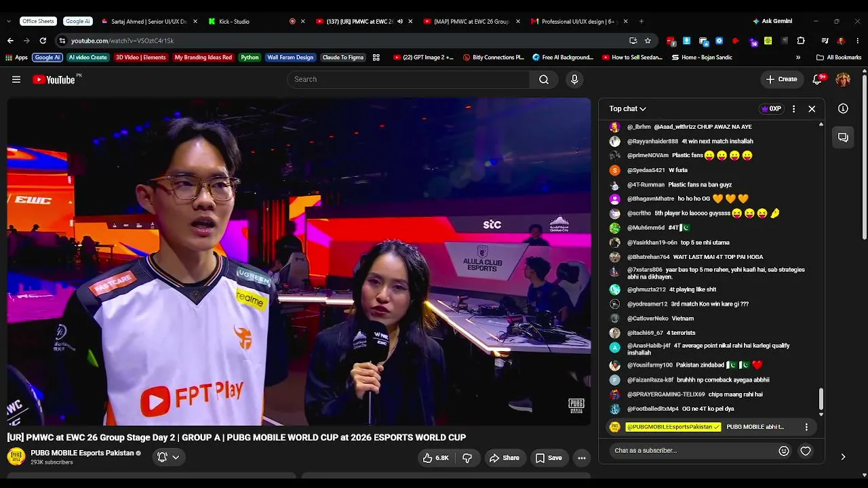Image resolution: width=868 pixels, height=488 pixels.
Task: Open the account avatar menu
Action: [843, 79]
